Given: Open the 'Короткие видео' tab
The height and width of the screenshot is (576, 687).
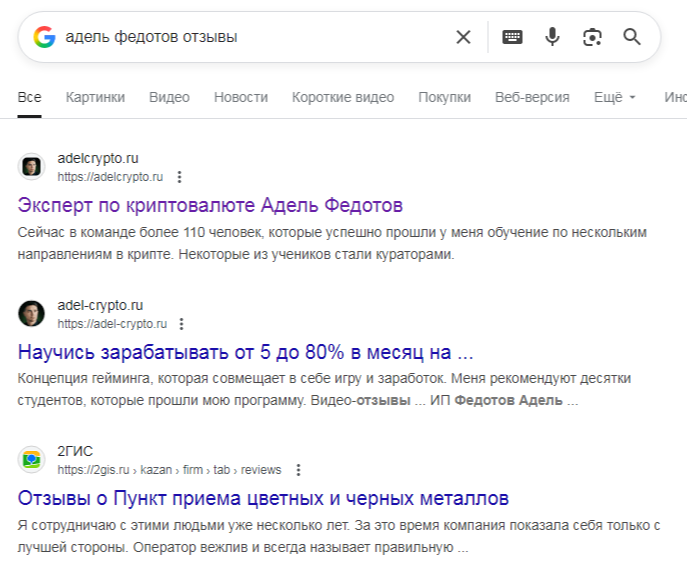Looking at the screenshot, I should [x=343, y=97].
